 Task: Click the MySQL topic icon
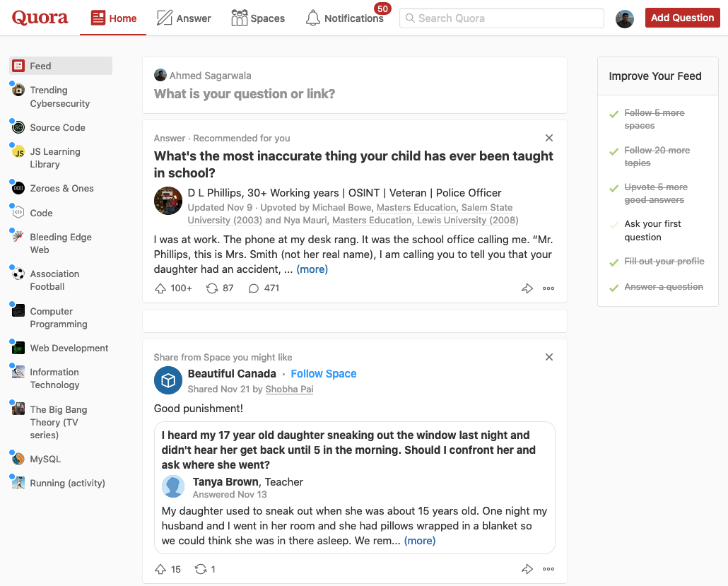tap(18, 459)
